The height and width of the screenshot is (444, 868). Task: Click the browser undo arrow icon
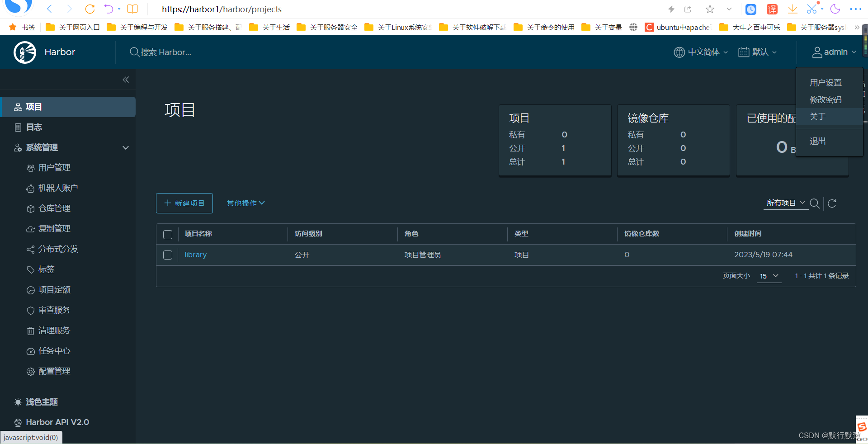pyautogui.click(x=108, y=9)
